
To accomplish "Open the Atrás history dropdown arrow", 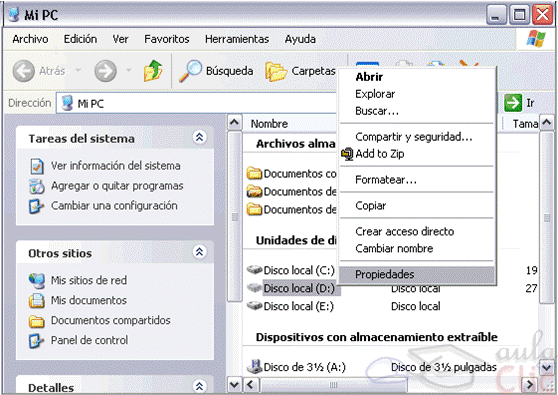I will [x=78, y=70].
